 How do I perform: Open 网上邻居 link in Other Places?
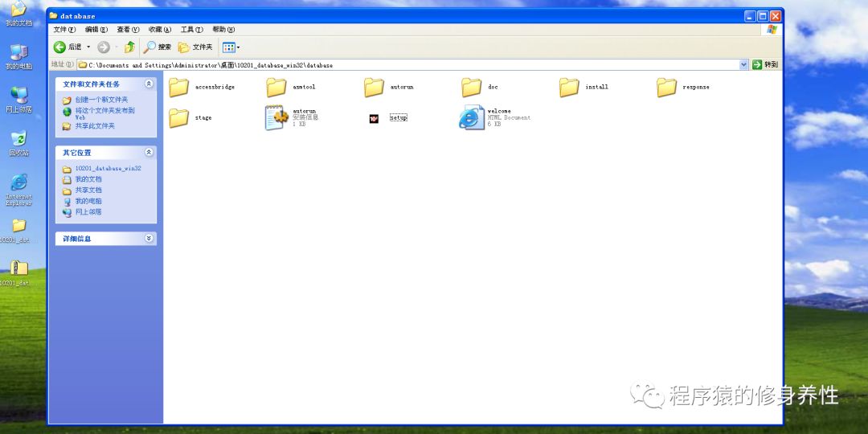88,212
